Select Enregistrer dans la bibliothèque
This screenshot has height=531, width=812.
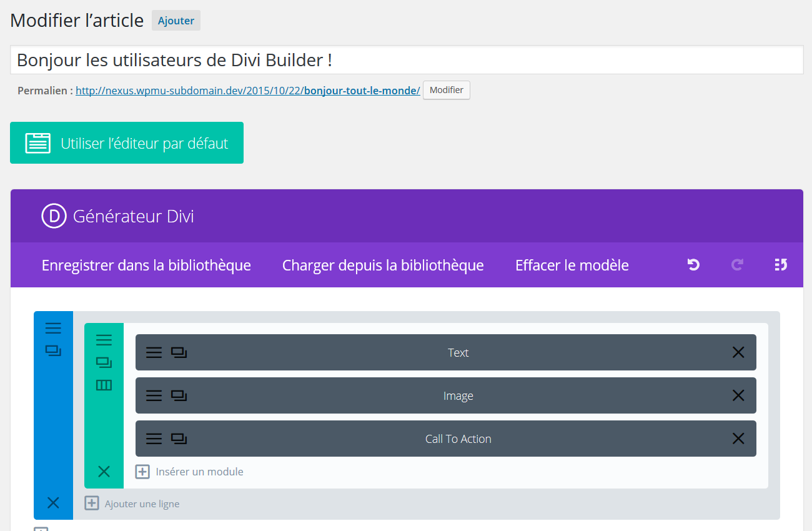tap(146, 265)
